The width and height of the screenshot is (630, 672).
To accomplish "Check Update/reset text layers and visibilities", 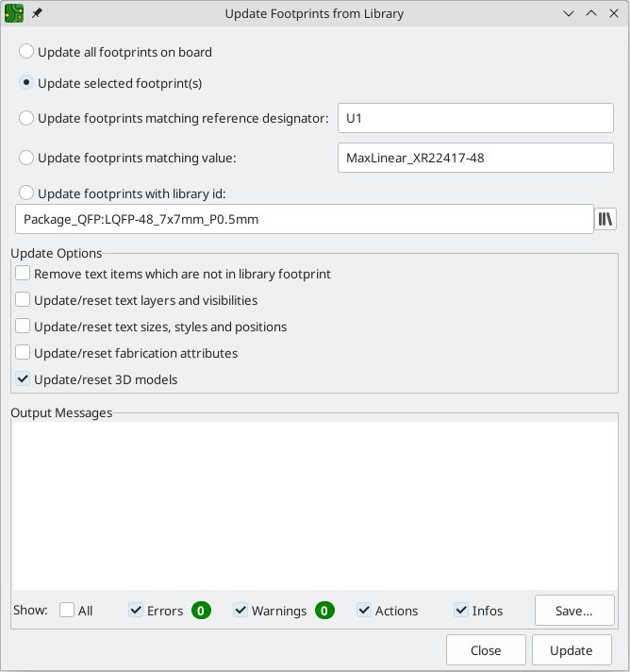I will pyautogui.click(x=23, y=300).
